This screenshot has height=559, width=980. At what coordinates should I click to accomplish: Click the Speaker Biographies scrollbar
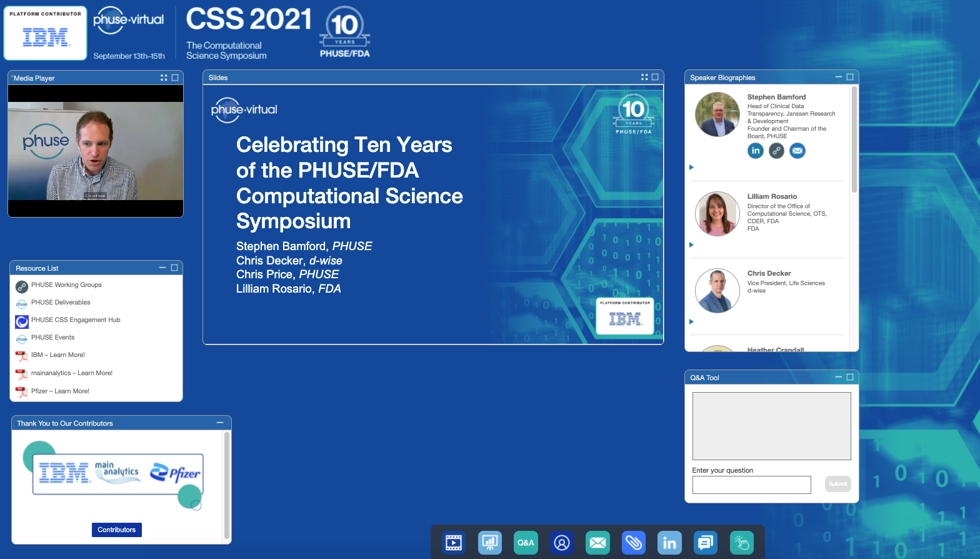click(854, 140)
